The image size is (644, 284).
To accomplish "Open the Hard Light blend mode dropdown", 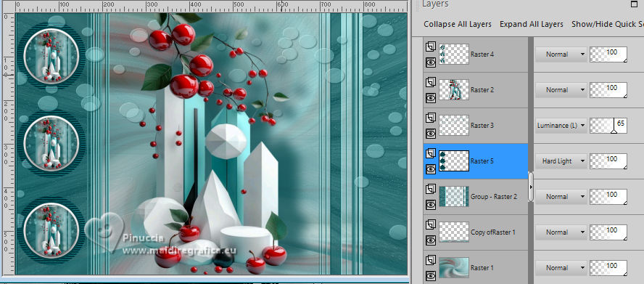I will (561, 161).
